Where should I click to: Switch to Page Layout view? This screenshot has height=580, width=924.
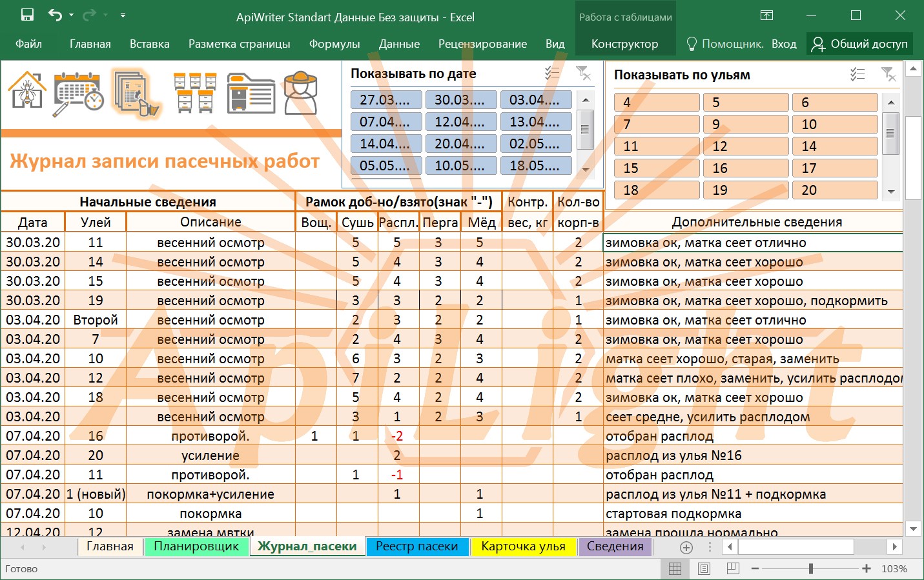pyautogui.click(x=704, y=568)
